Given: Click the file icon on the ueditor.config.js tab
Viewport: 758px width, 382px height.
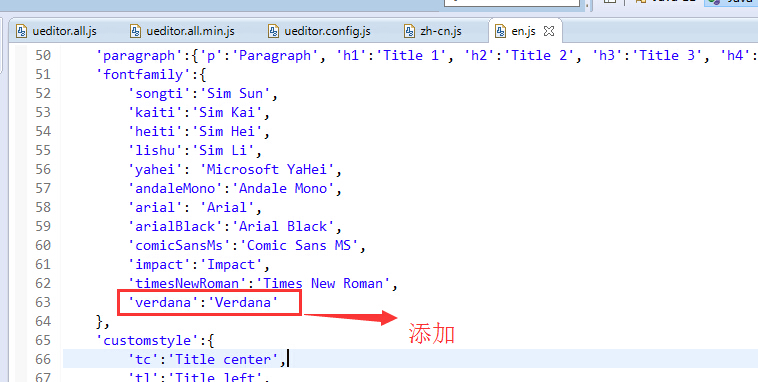Looking at the screenshot, I should click(x=274, y=31).
